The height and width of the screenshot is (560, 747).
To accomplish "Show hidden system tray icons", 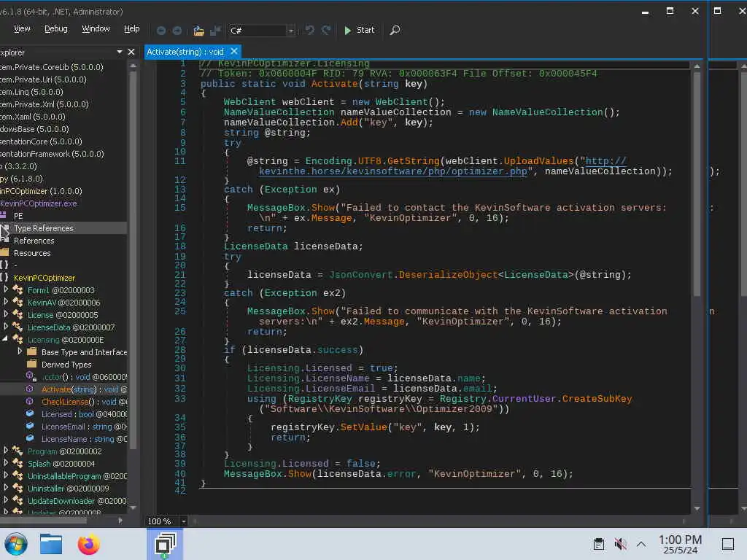I will point(641,544).
